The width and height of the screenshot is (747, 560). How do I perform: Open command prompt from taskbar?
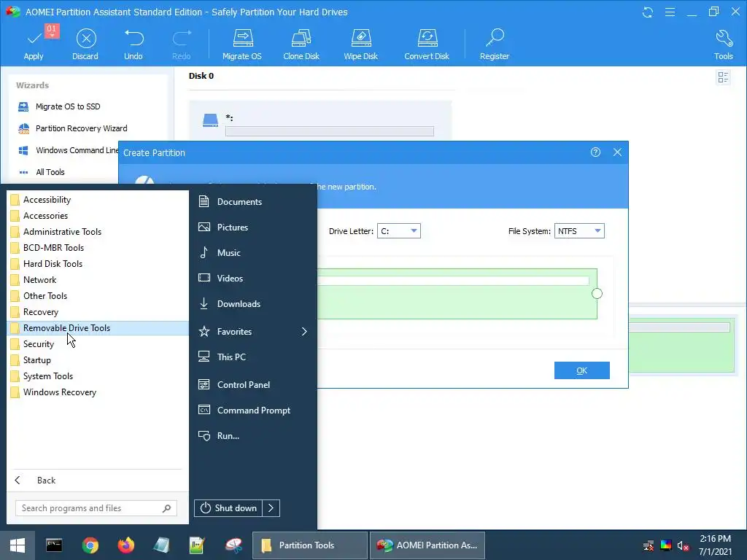point(54,545)
